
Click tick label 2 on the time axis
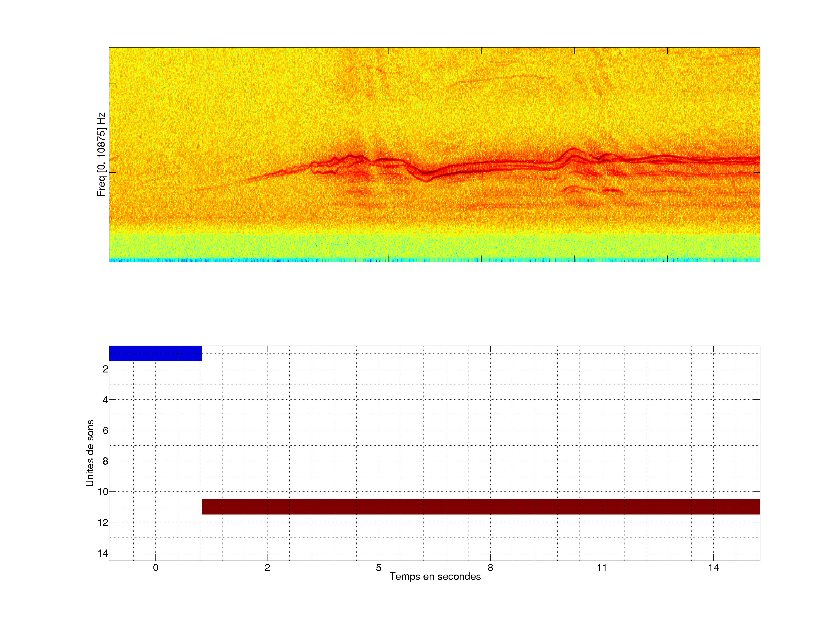coord(267,568)
